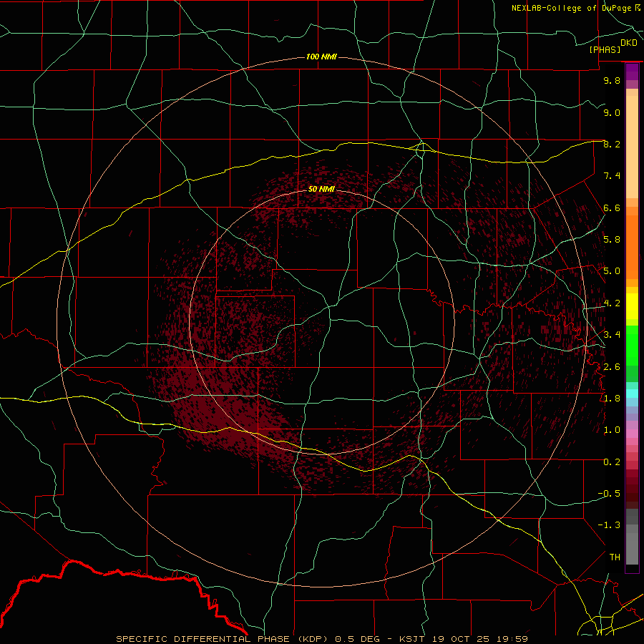Click the 7.4 scale value
The height and width of the screenshot is (644, 644).
click(612, 176)
